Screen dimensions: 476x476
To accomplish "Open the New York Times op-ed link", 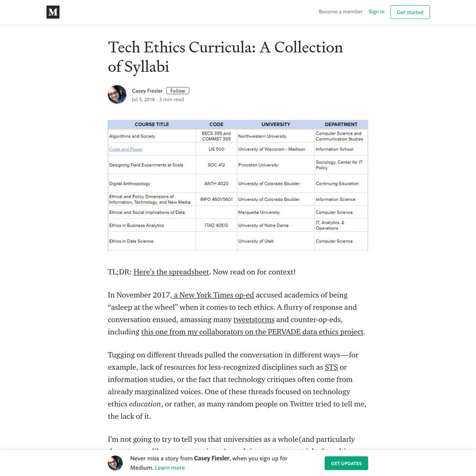I will tap(213, 295).
